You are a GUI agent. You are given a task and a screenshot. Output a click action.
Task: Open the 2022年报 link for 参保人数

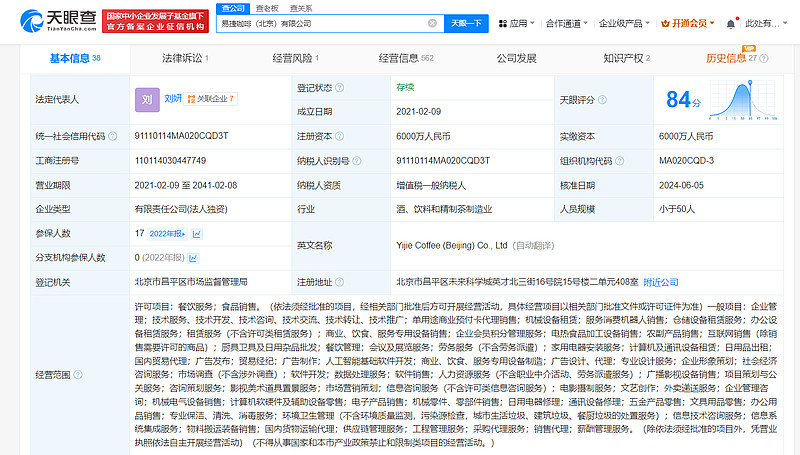tap(167, 234)
